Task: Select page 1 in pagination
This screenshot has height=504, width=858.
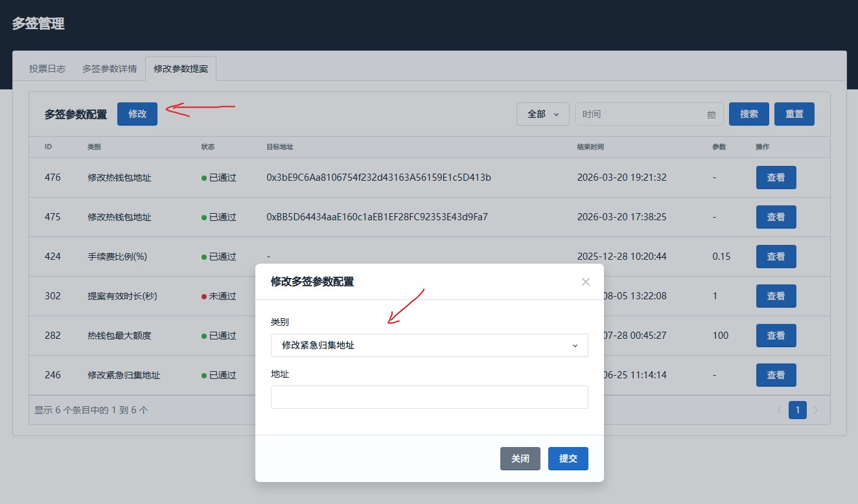Action: tap(797, 410)
